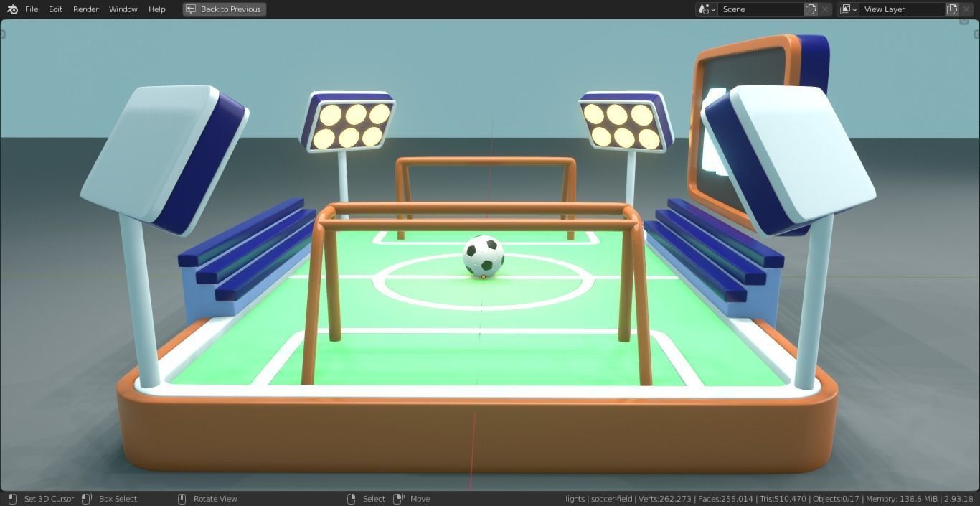980x506 pixels.
Task: Open the Edit menu
Action: 55,9
